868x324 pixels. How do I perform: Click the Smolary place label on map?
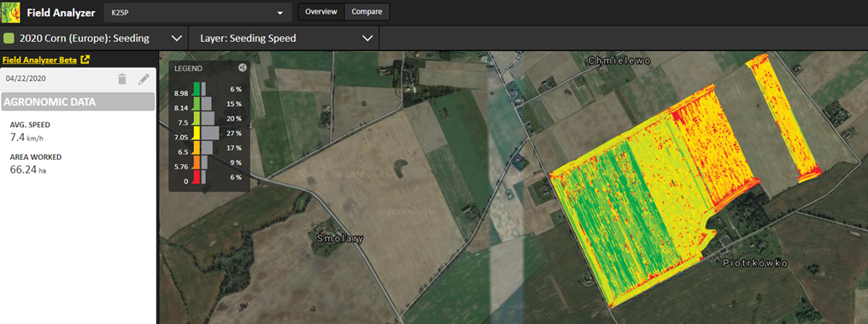(340, 239)
